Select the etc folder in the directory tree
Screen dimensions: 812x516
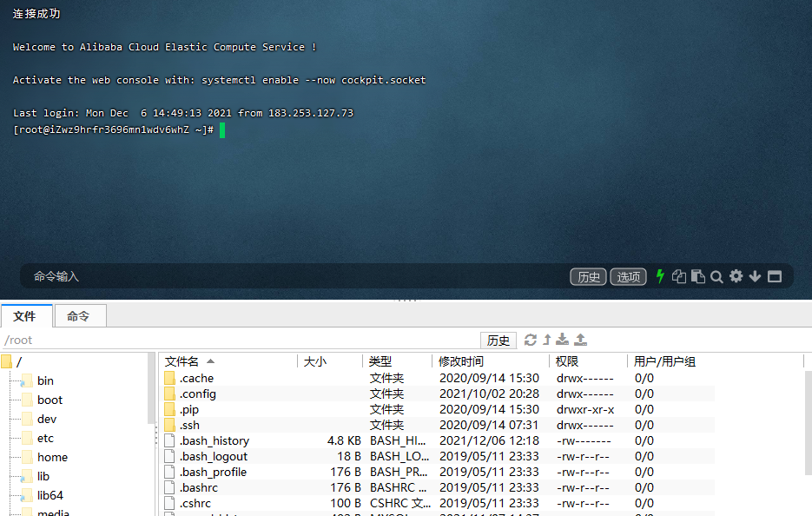45,438
